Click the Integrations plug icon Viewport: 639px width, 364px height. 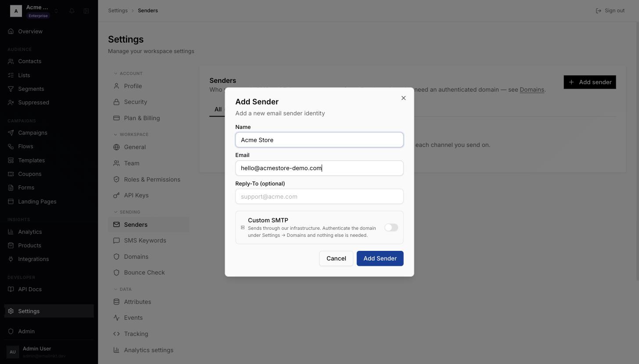[11, 259]
